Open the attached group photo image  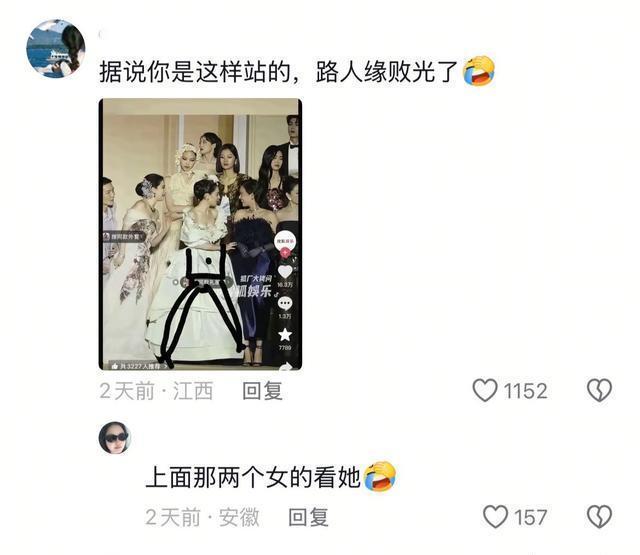200,234
